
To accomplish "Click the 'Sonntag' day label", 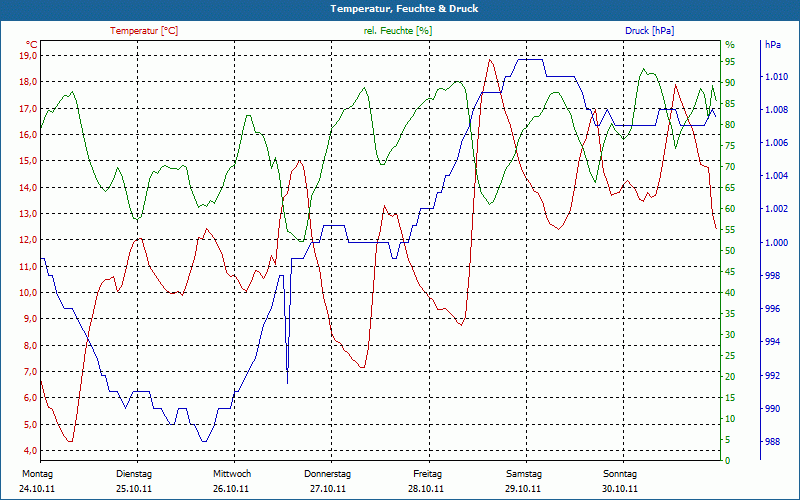I will tap(620, 474).
